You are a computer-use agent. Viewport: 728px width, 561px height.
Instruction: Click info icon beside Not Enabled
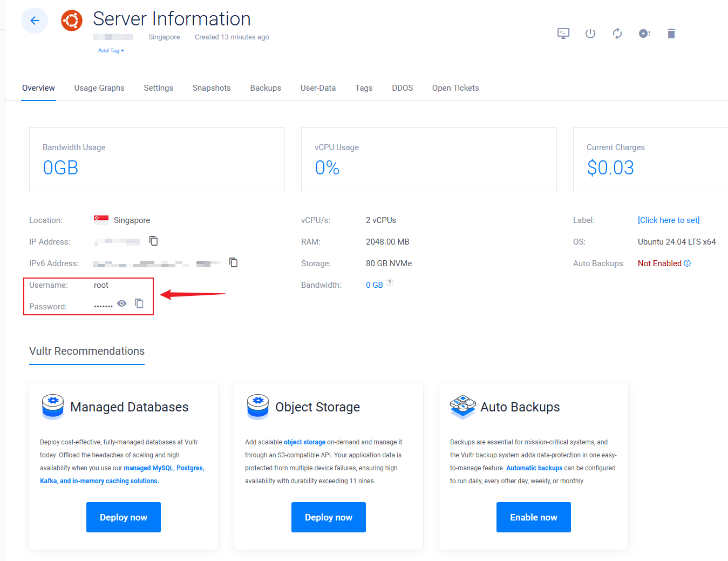click(688, 263)
